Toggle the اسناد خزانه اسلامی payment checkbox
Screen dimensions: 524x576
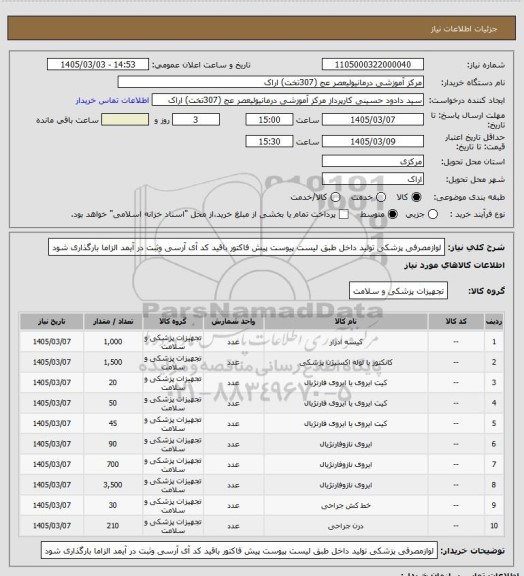[344, 214]
